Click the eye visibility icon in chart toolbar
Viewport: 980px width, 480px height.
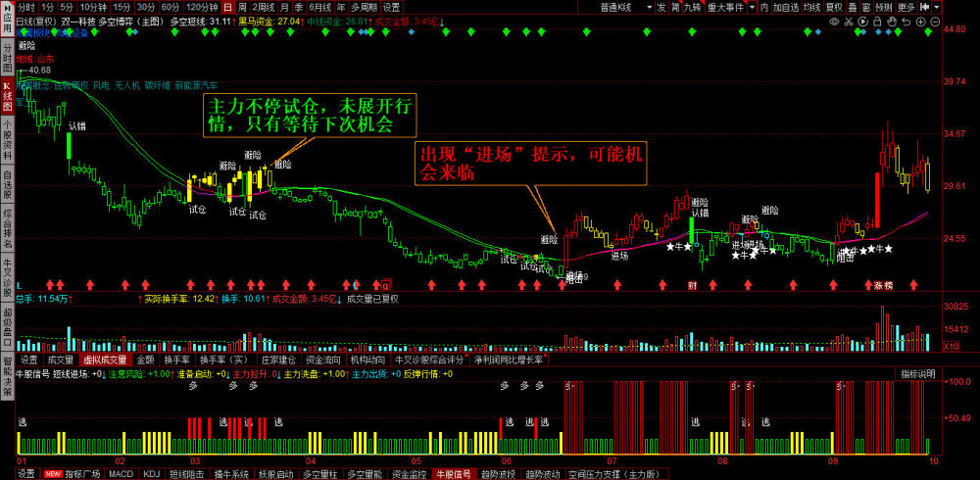834,22
